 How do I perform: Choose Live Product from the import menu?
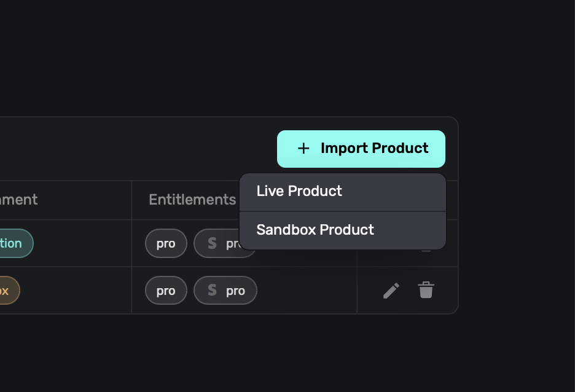(342, 192)
